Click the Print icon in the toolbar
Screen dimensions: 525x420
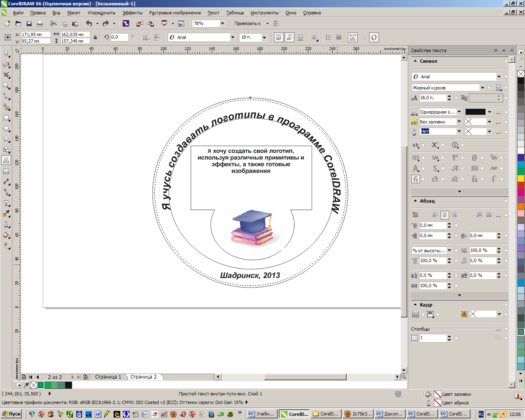(x=39, y=23)
